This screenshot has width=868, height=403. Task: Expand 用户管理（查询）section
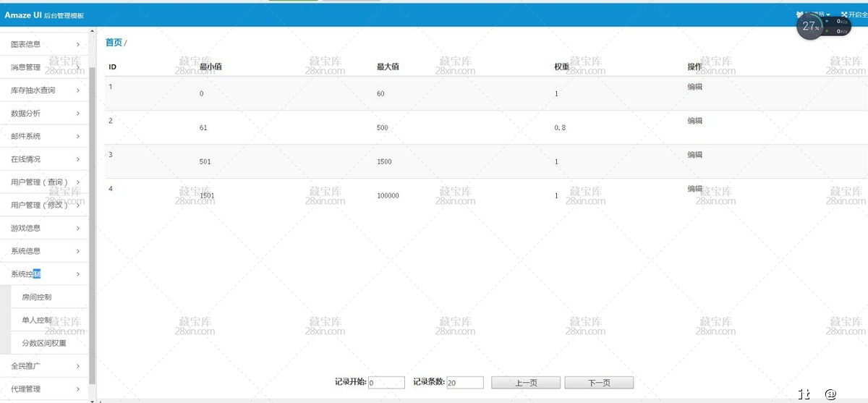[44, 182]
